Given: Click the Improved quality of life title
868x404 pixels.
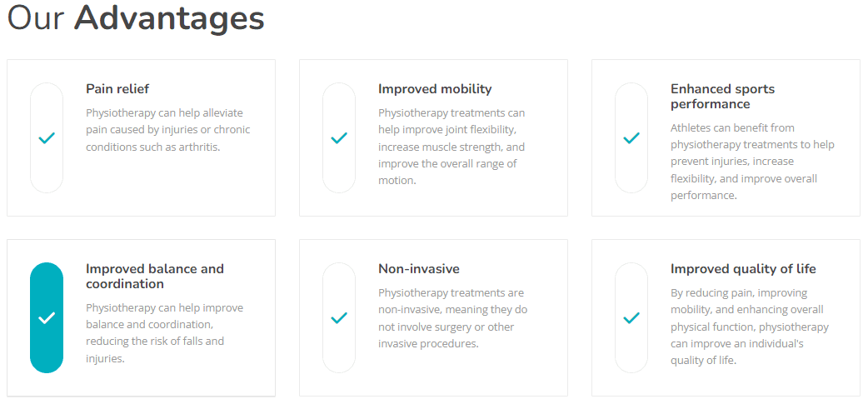Looking at the screenshot, I should click(743, 269).
